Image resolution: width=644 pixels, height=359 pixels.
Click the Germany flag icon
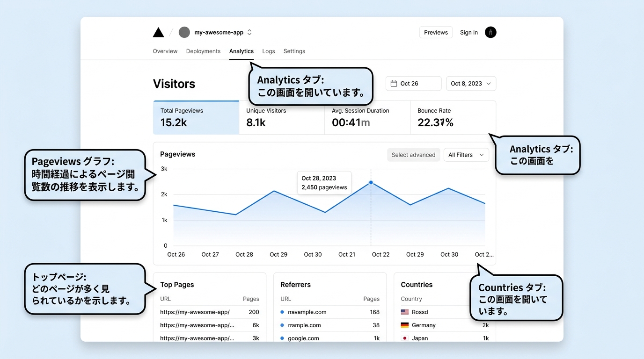click(x=405, y=325)
